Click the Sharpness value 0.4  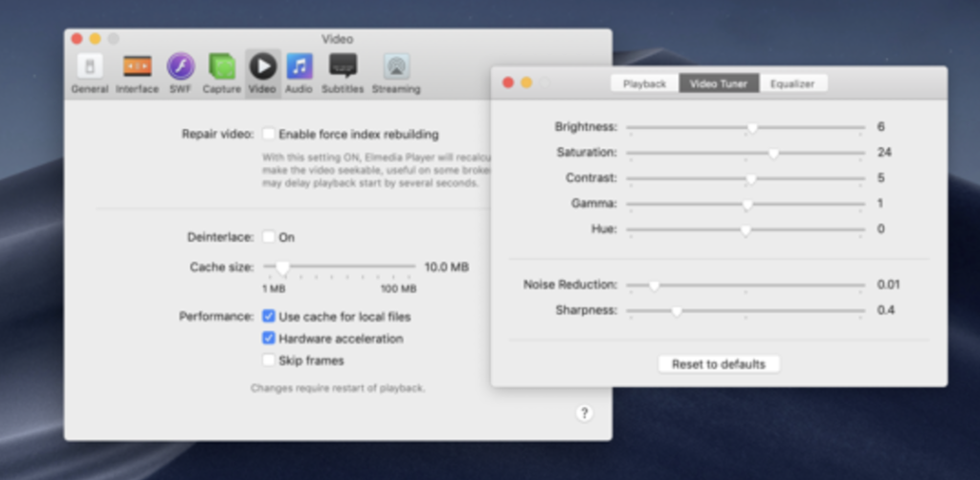coord(885,310)
